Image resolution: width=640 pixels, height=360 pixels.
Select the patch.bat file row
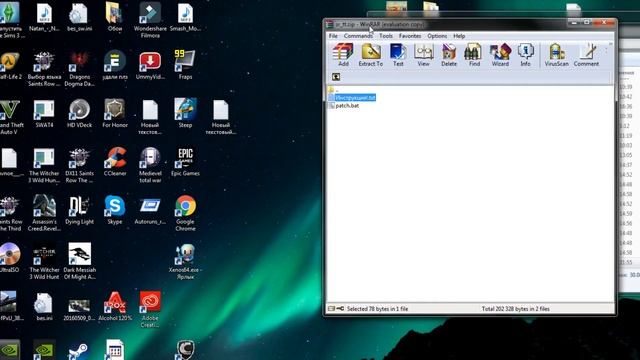(344, 105)
